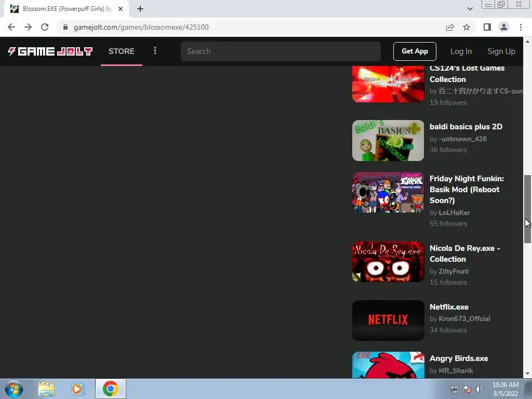Open the volume speaker tray icon

coord(480,389)
